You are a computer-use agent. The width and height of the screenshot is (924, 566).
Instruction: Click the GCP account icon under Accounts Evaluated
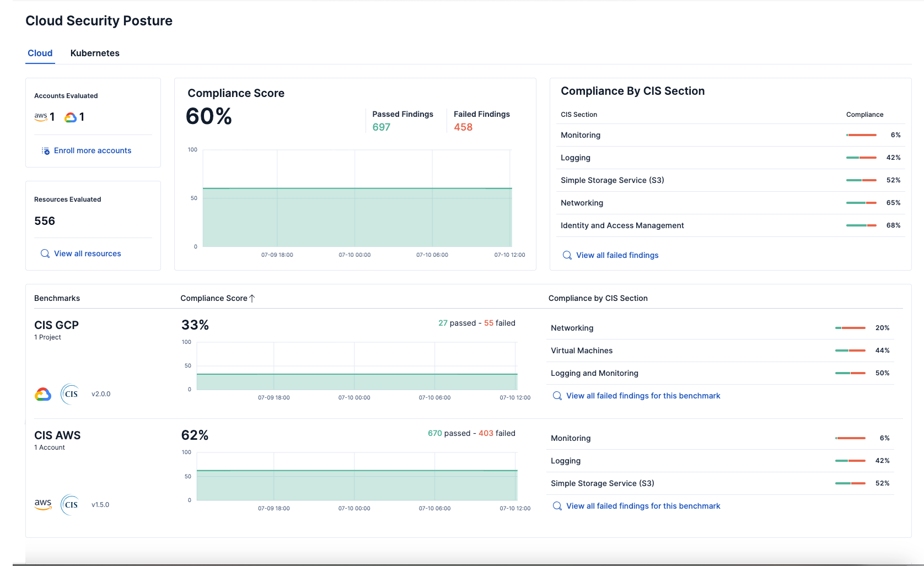pyautogui.click(x=69, y=116)
